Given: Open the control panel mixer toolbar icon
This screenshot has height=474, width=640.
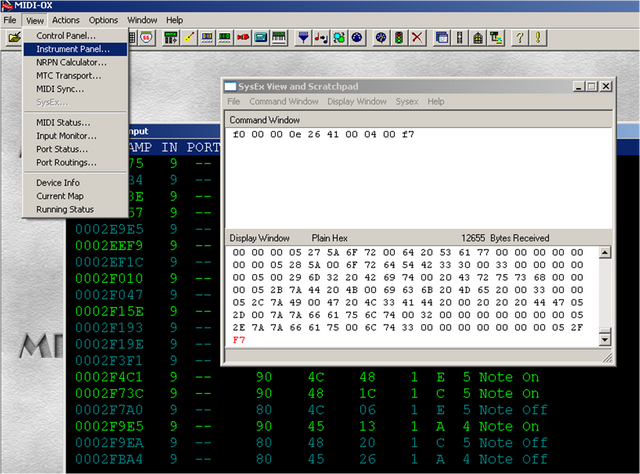Looking at the screenshot, I should pos(171,38).
